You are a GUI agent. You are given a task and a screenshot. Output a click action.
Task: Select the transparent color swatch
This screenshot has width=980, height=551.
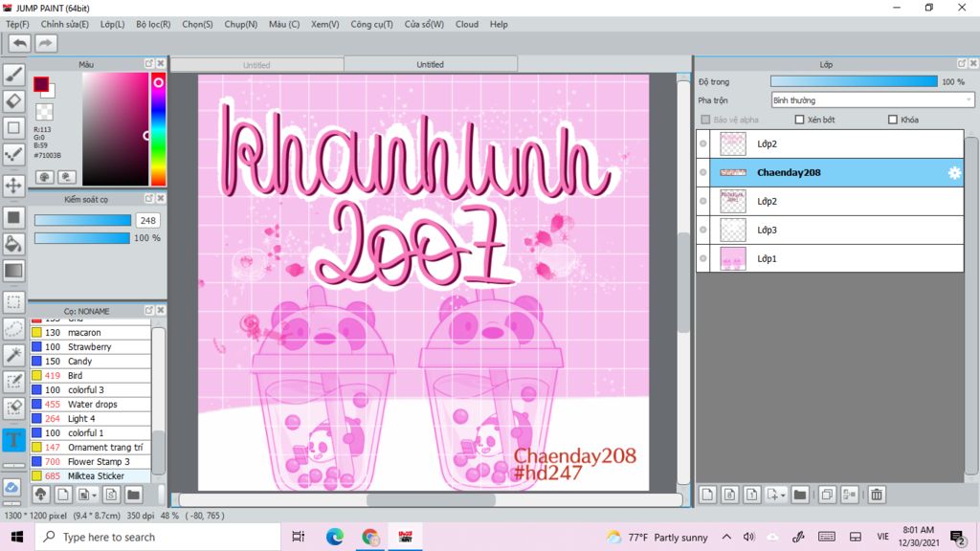[44, 112]
